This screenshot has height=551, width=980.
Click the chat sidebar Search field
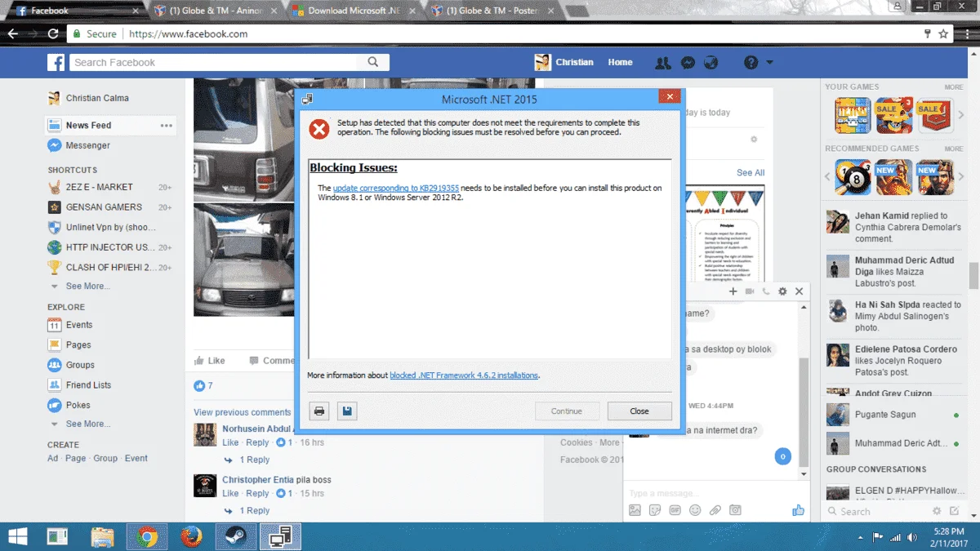(878, 512)
